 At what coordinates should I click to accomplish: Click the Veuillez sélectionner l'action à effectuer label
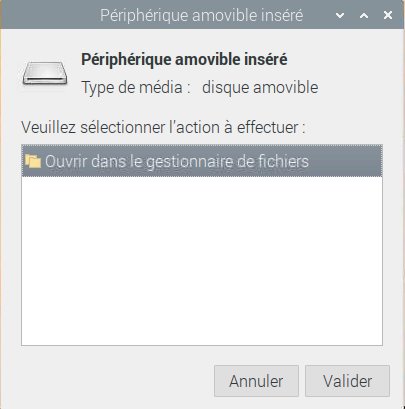(x=163, y=127)
